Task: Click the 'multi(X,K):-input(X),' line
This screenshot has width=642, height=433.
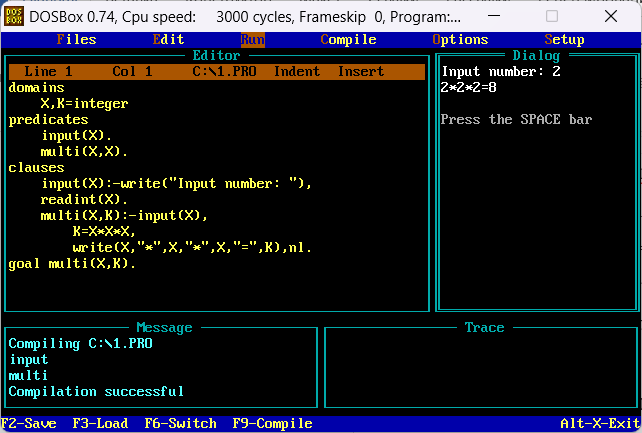Action: point(124,215)
